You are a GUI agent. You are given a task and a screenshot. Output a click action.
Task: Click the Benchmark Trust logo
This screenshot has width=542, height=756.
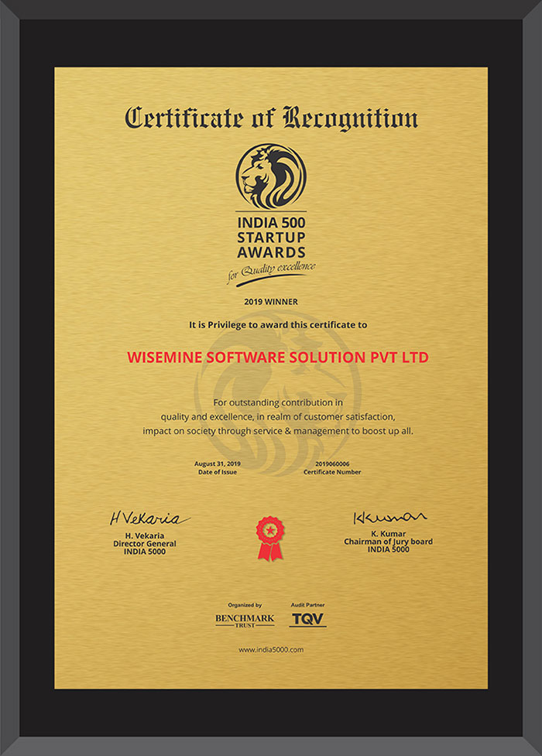coord(245,621)
